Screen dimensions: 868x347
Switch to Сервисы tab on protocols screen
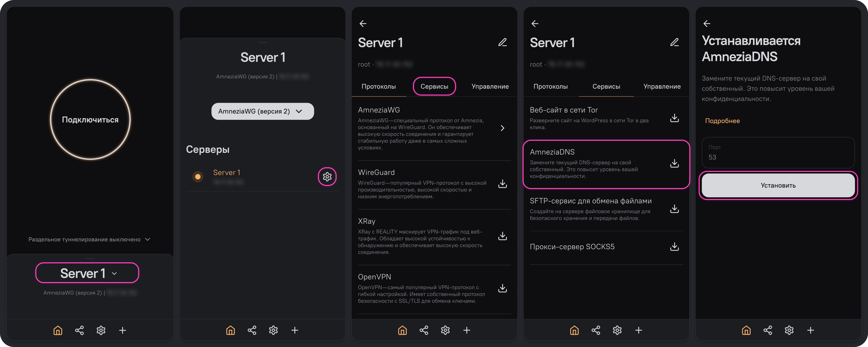click(434, 87)
